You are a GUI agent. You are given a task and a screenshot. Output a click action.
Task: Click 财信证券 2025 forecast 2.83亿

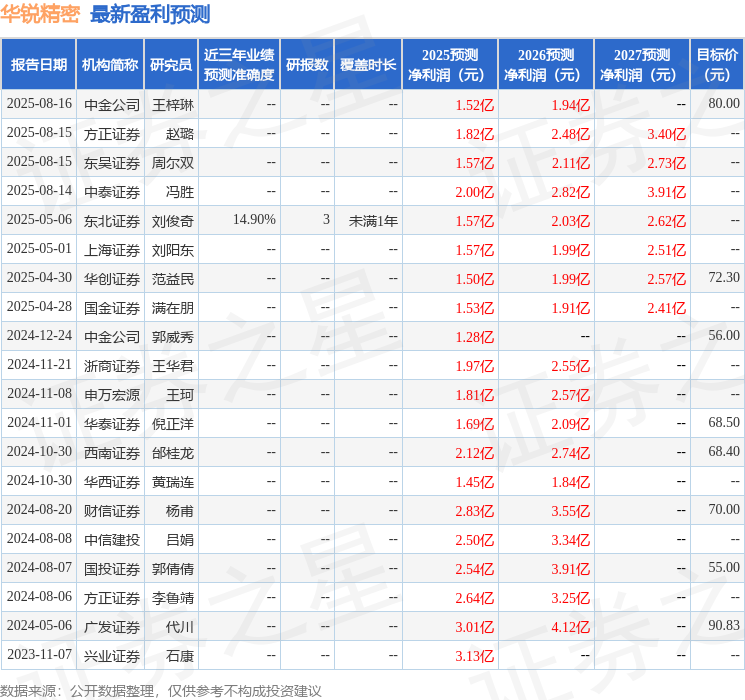click(x=474, y=511)
